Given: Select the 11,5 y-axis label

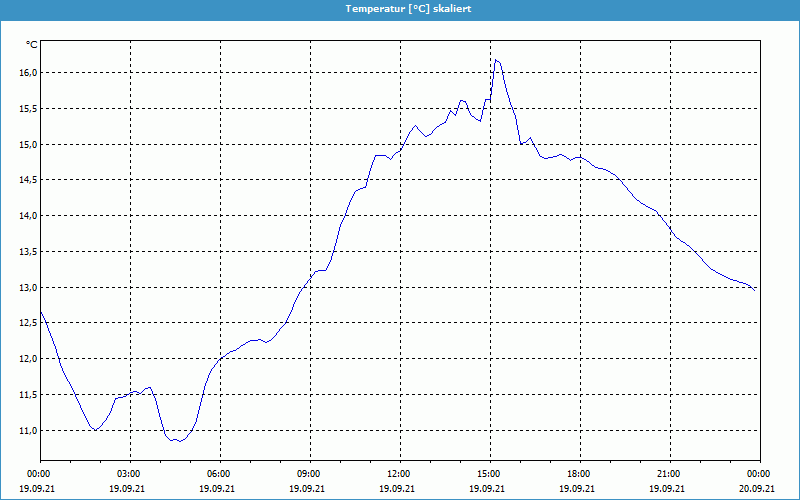Looking at the screenshot, I should pos(26,395).
